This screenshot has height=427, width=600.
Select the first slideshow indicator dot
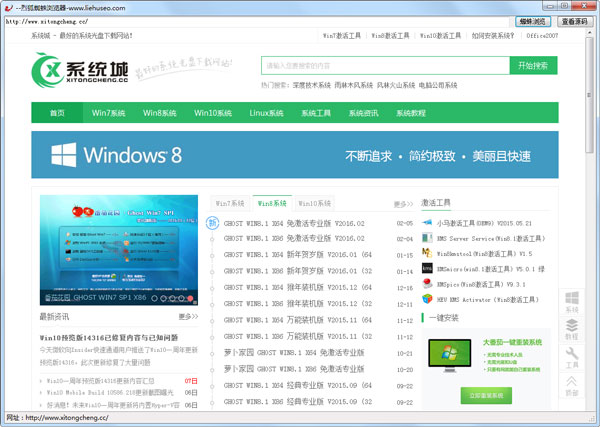pos(154,298)
